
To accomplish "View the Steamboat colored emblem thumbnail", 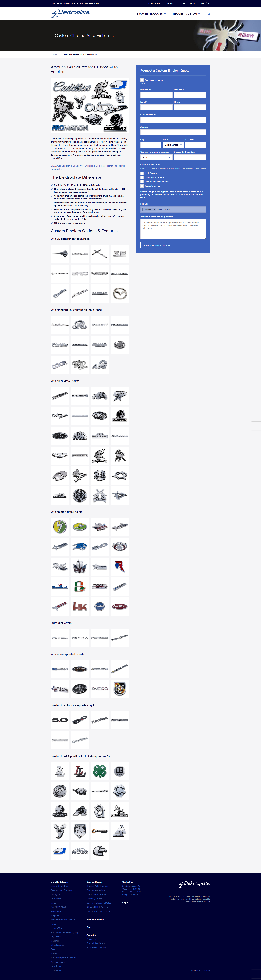I will (x=60, y=586).
